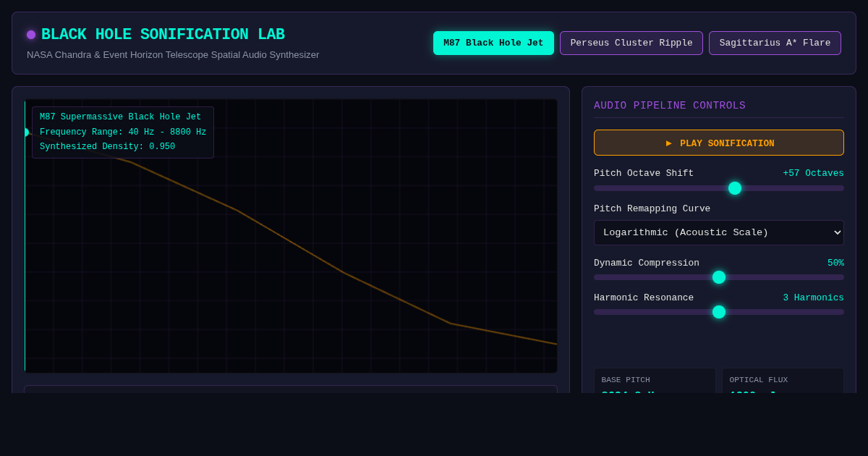
Task: Click the orange frequency curve in the graph
Action: coord(289,242)
